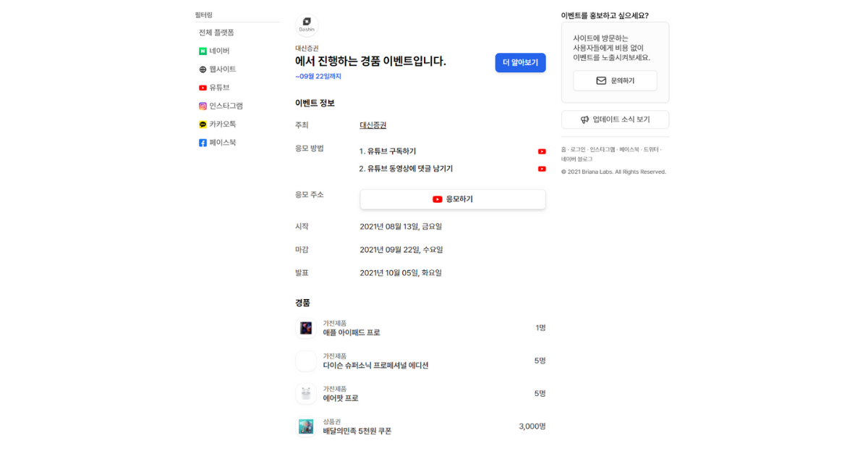This screenshot has height=454, width=868.
Task: Click the 에서 진행하는 경품 이벤트입니다 heading
Action: pyautogui.click(x=371, y=62)
